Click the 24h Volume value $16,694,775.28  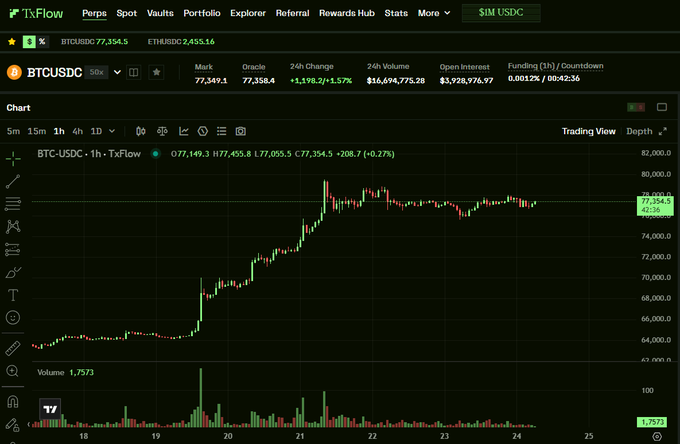coord(396,81)
